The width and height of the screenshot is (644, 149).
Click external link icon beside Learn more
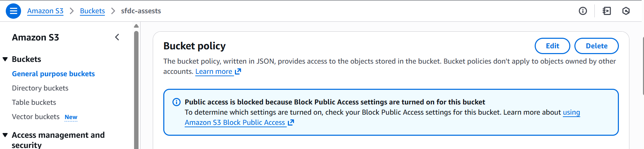coord(238,71)
